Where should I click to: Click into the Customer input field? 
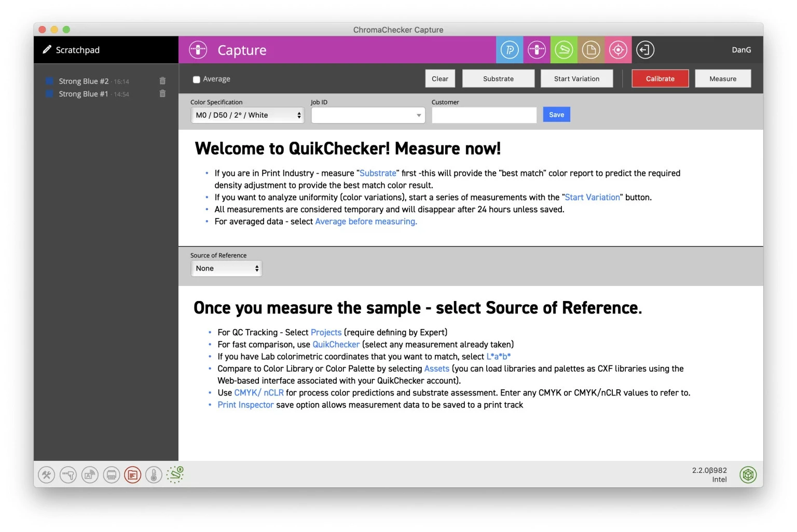(x=484, y=115)
